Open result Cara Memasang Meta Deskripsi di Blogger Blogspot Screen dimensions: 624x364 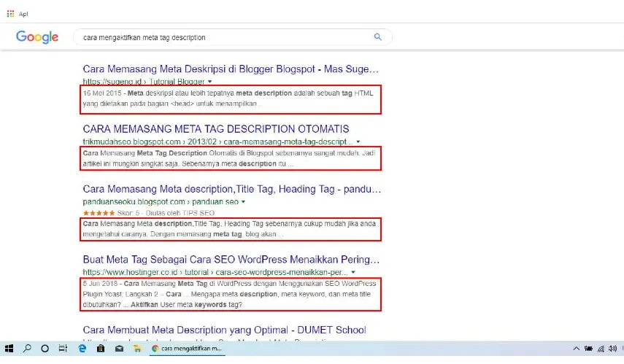(231, 69)
